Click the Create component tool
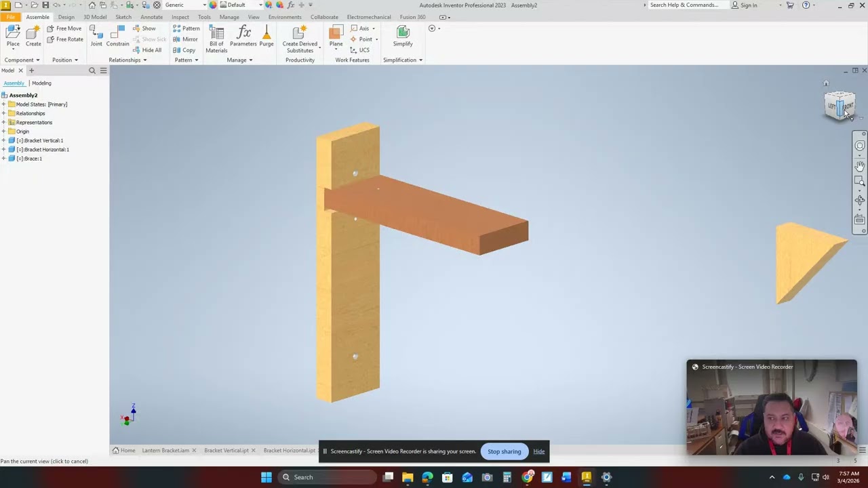Screen dimensions: 868x488 (33, 37)
